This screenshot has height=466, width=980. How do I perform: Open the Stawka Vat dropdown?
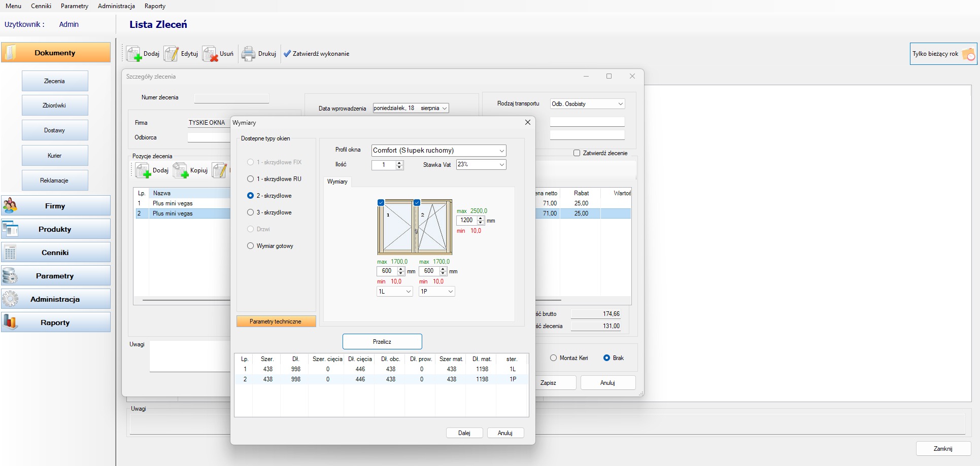[x=501, y=165]
